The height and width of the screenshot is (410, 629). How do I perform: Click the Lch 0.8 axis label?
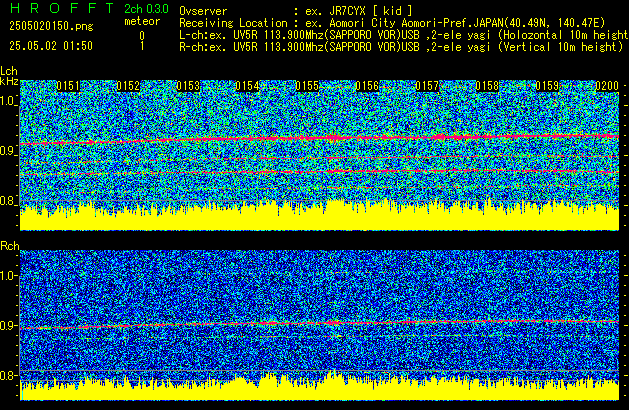pyautogui.click(x=8, y=201)
